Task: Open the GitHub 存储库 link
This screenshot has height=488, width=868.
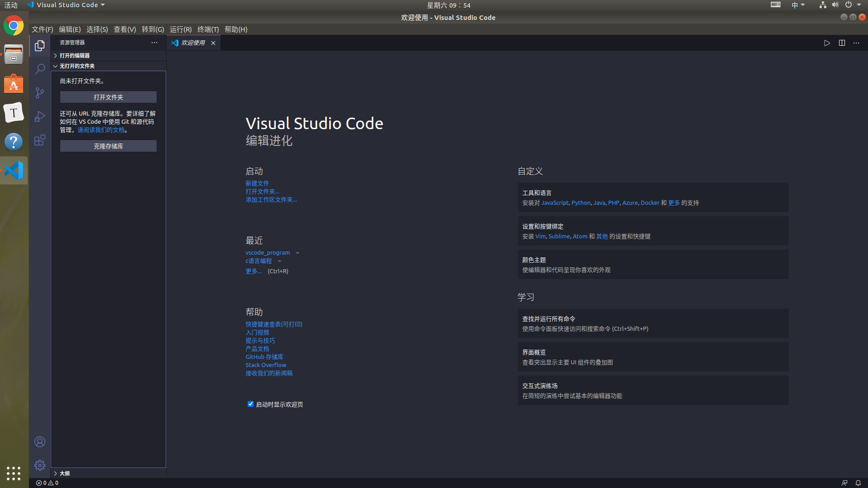Action: 264,357
